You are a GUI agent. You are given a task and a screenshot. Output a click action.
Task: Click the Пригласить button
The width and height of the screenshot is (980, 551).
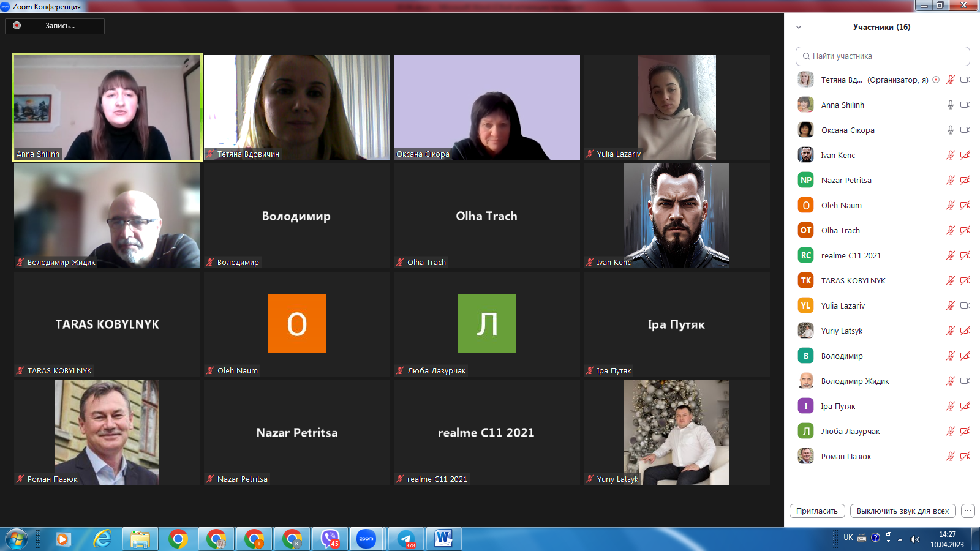coord(817,511)
